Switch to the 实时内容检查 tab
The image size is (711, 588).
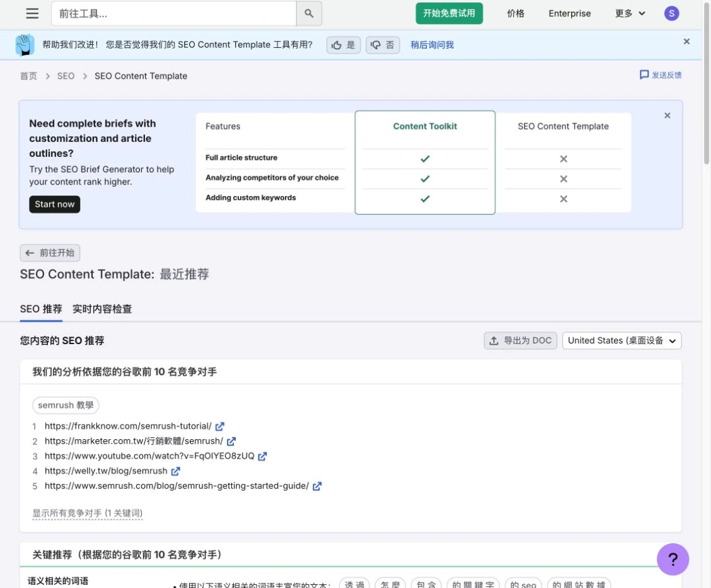[102, 309]
